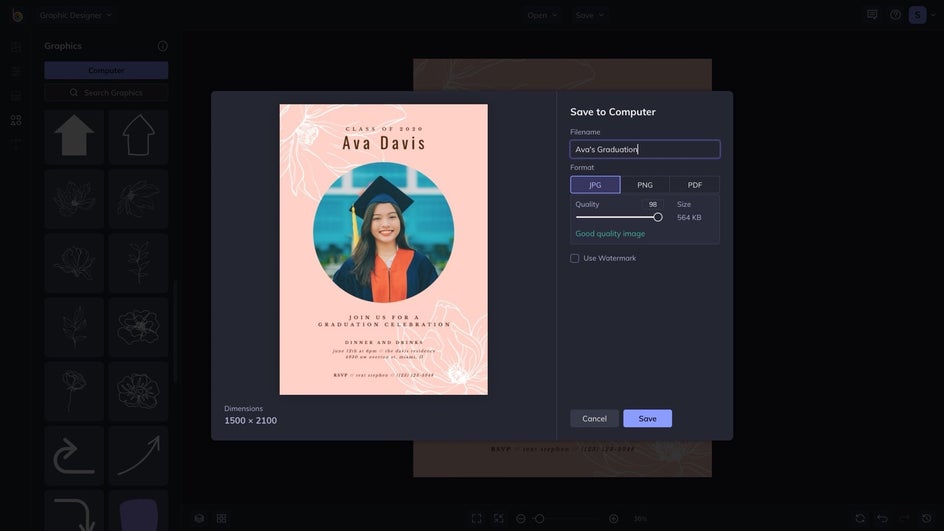Click the zoom out minus icon
Image resolution: width=944 pixels, height=531 pixels.
coord(521,518)
